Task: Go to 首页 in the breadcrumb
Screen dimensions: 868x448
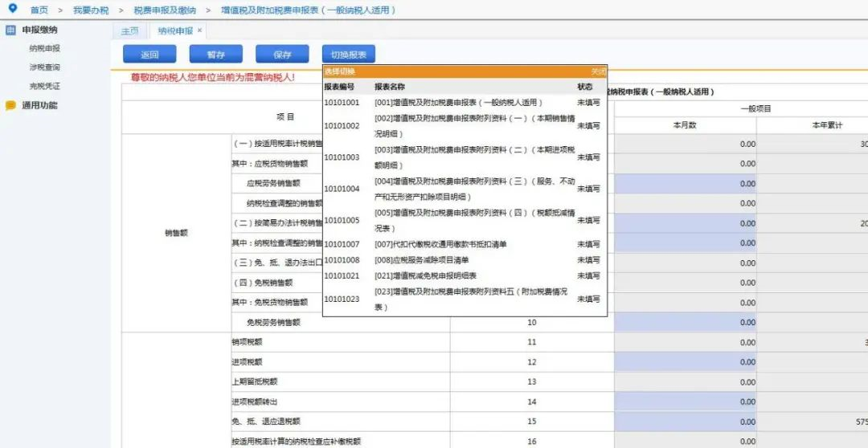Action: coord(39,10)
